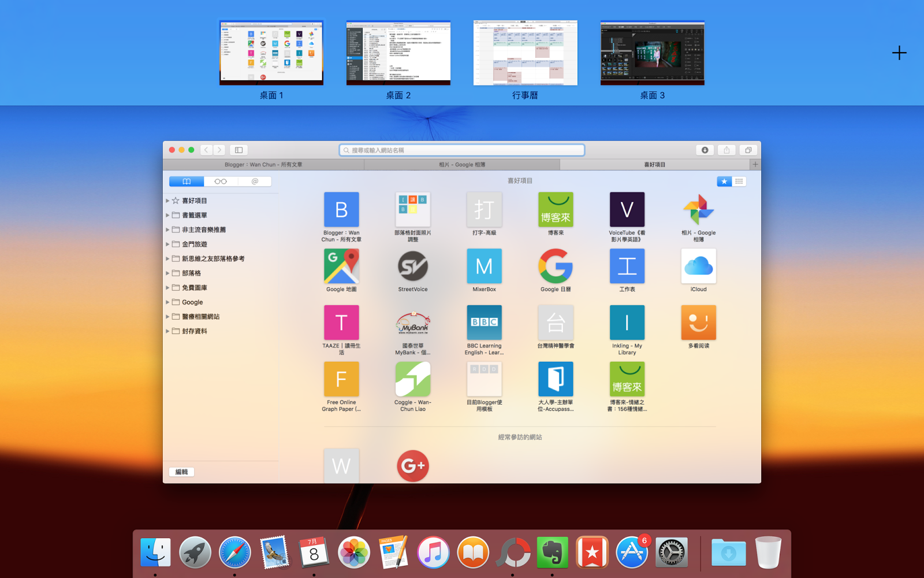924x578 pixels.
Task: Open the Blogger Wan Chun favorite icon
Action: coord(341,209)
